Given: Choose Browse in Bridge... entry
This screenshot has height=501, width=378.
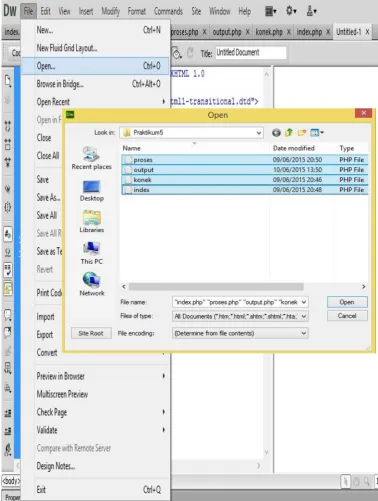Looking at the screenshot, I should (96, 84).
